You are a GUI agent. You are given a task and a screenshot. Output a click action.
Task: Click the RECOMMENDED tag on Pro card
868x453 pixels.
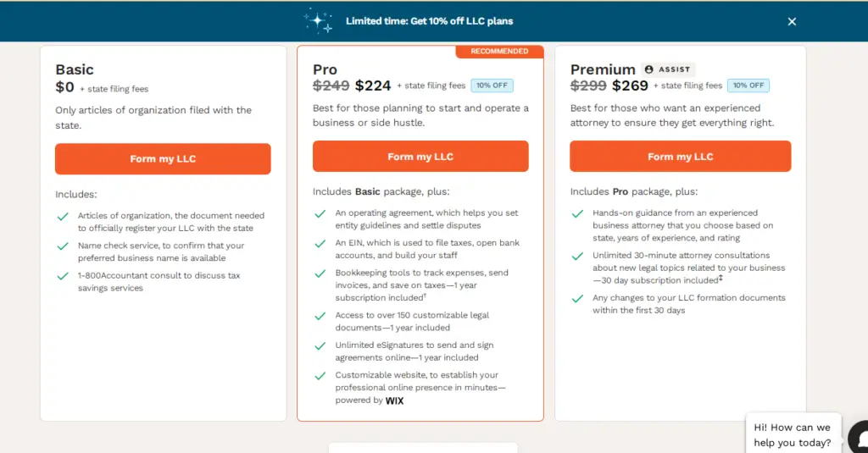pyautogui.click(x=499, y=52)
